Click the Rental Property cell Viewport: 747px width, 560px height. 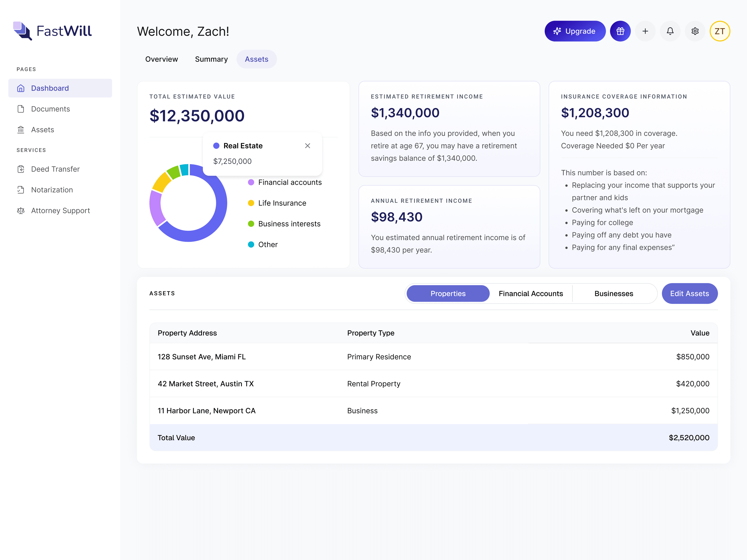tap(373, 384)
